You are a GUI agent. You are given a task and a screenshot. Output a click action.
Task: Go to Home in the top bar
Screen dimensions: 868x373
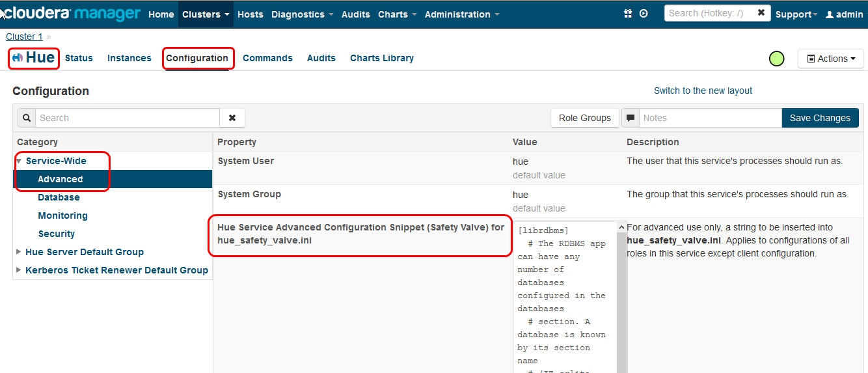(161, 14)
